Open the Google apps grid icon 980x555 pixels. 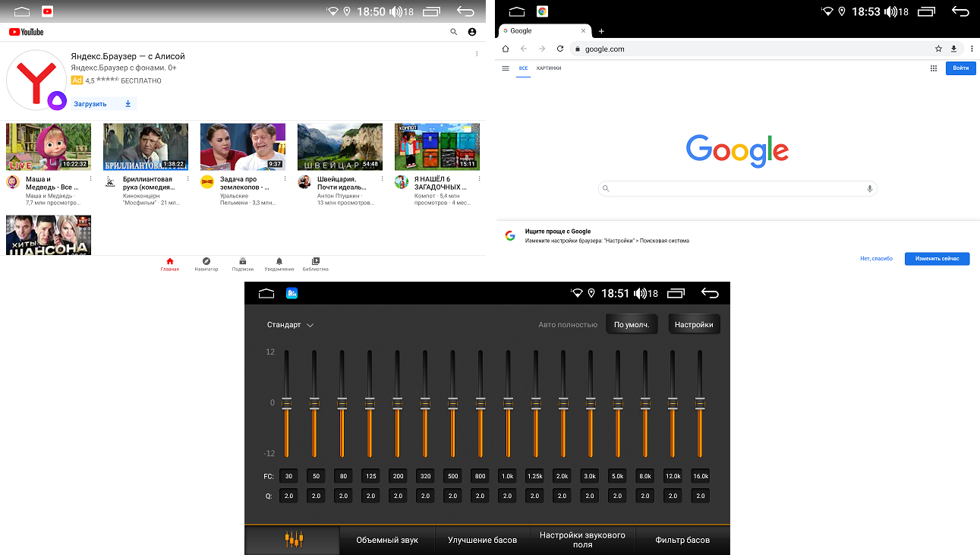pyautogui.click(x=934, y=68)
